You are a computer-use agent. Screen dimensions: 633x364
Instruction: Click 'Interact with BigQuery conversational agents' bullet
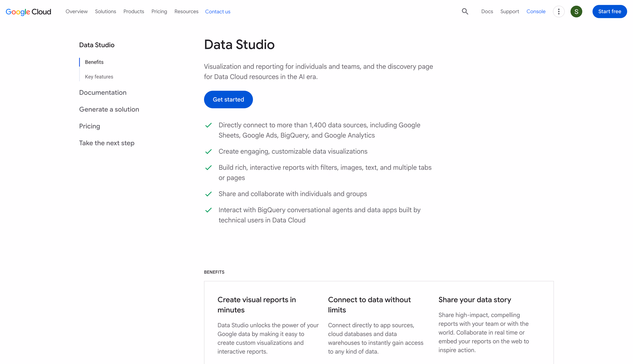click(319, 215)
